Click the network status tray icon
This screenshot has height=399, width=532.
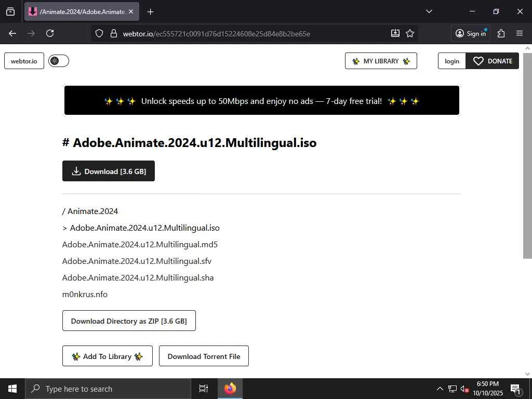click(x=453, y=389)
